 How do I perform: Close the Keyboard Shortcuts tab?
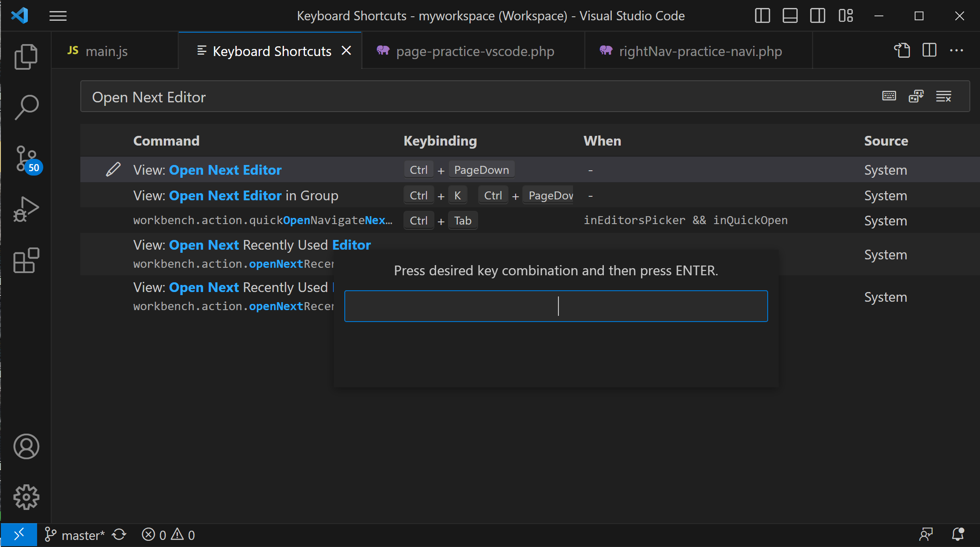point(347,51)
